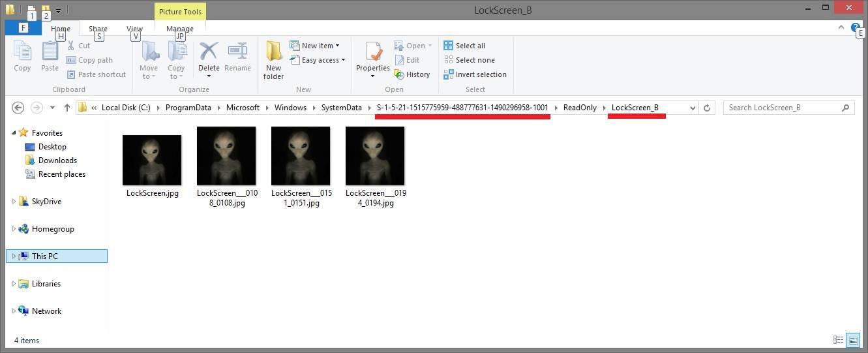Click the Search LockScreen_B input field
Screen dimensions: 868x353
click(783, 108)
